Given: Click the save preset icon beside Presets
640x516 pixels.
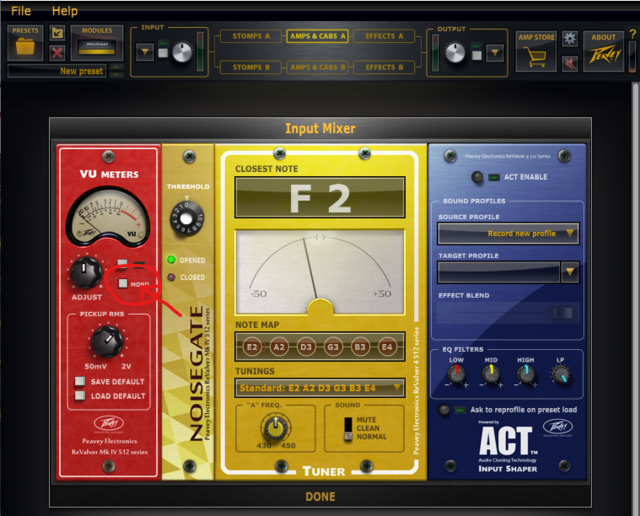Looking at the screenshot, I should (x=57, y=33).
